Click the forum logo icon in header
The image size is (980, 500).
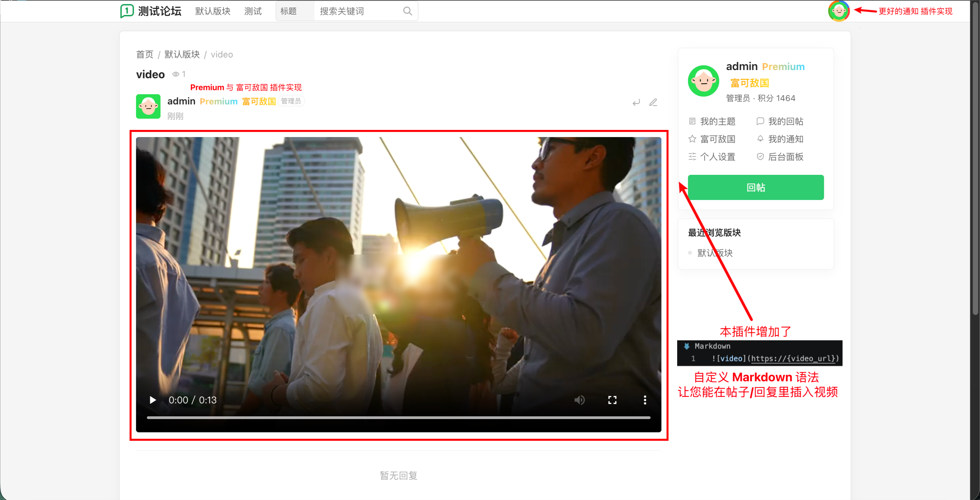tap(127, 11)
